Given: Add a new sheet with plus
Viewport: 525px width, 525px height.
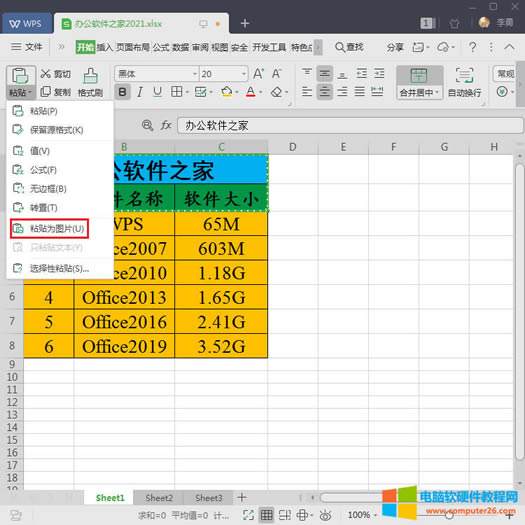Looking at the screenshot, I should click(x=242, y=498).
